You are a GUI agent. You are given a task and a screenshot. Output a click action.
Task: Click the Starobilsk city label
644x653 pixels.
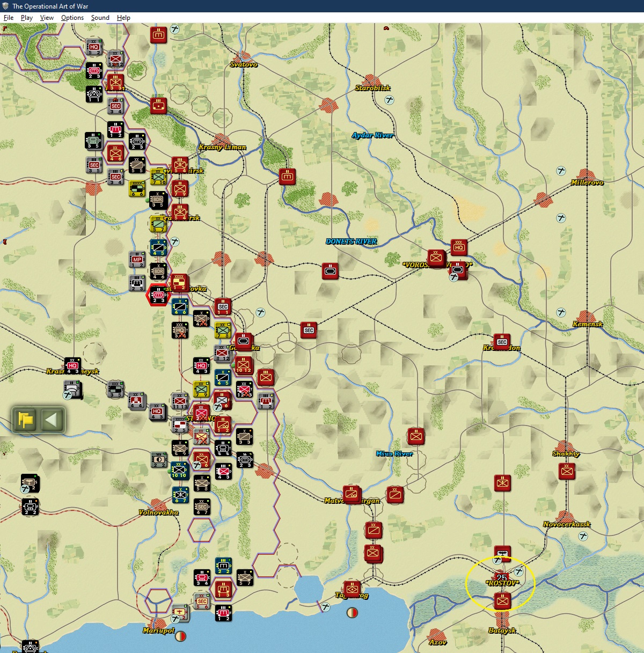(372, 88)
